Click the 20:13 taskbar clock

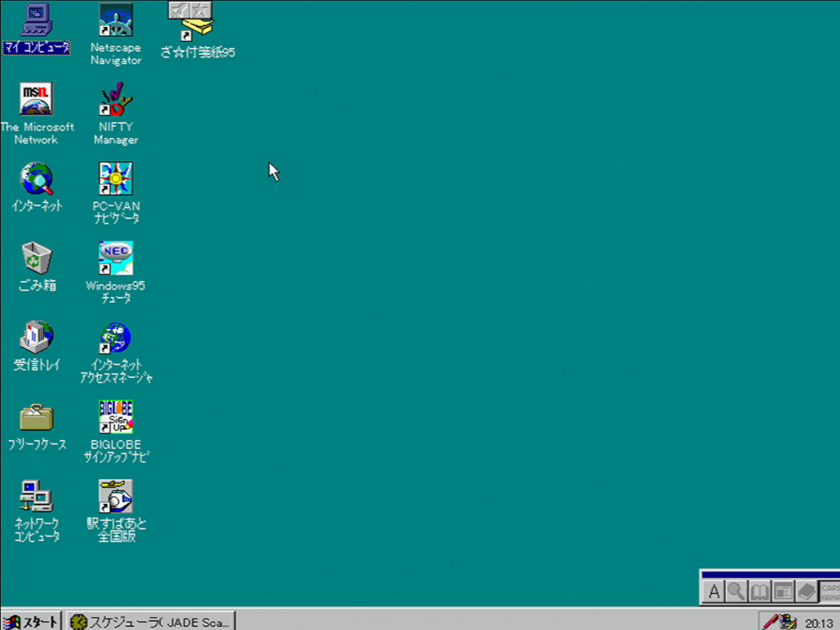click(818, 623)
